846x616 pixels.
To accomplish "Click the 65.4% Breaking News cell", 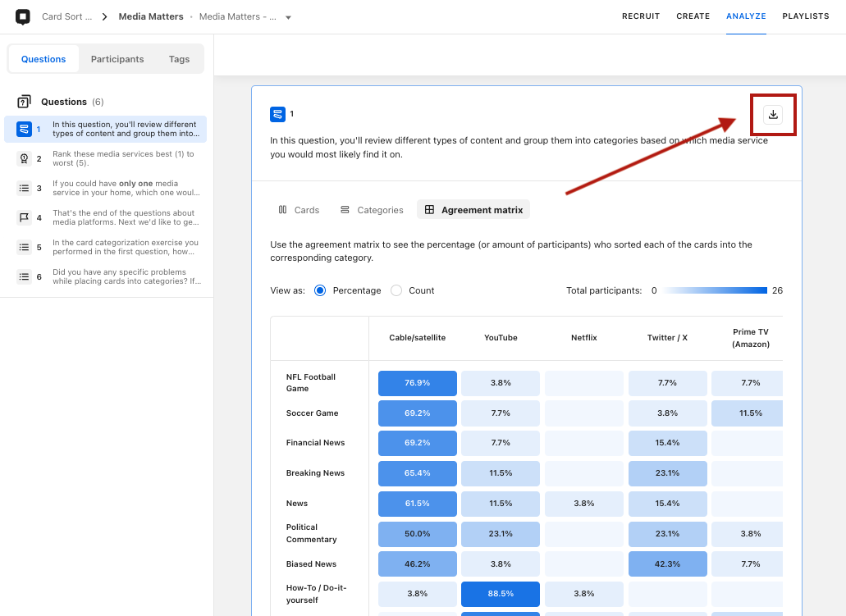I will (x=417, y=473).
